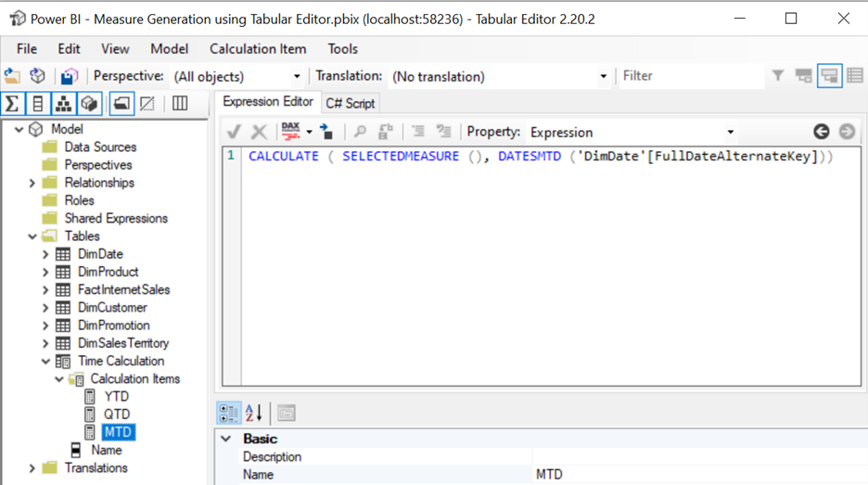Open the Model menu
Viewport: 868px width, 485px height.
point(169,48)
